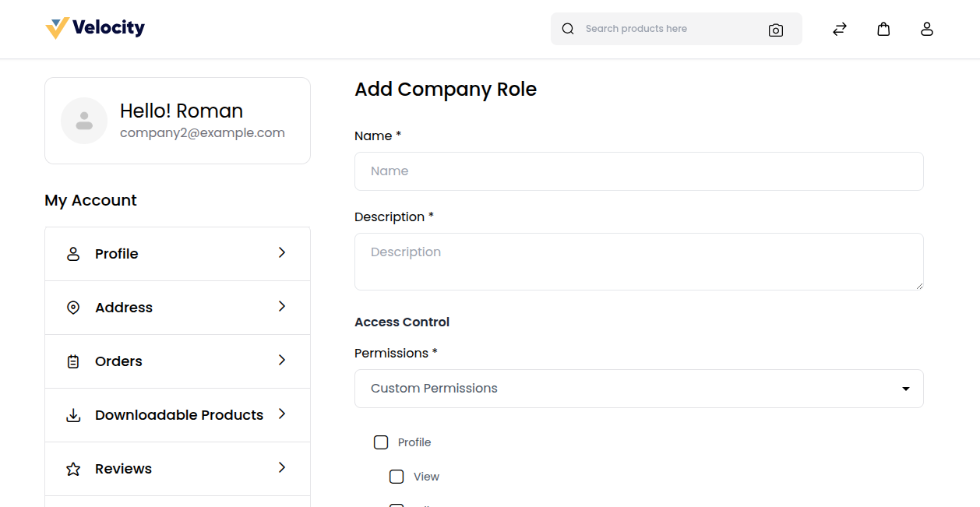The height and width of the screenshot is (507, 980).
Task: Open the Custom Permissions dropdown
Action: (x=639, y=389)
